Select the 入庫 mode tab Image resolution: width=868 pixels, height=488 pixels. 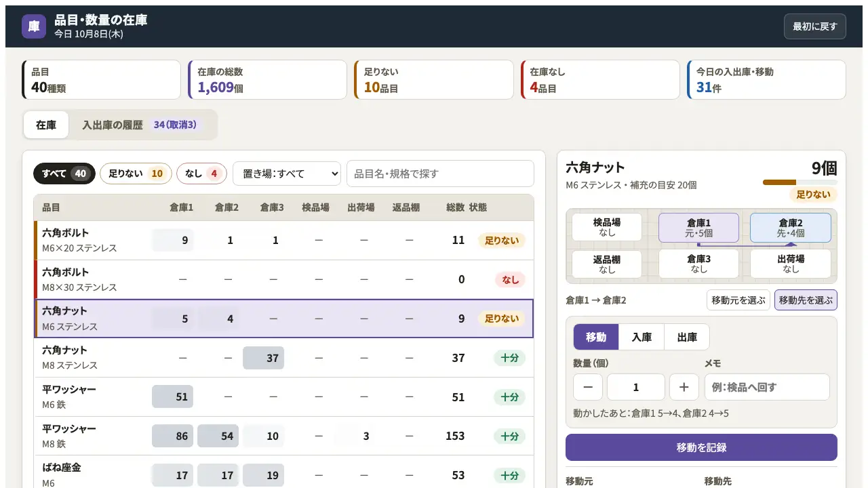(x=642, y=337)
